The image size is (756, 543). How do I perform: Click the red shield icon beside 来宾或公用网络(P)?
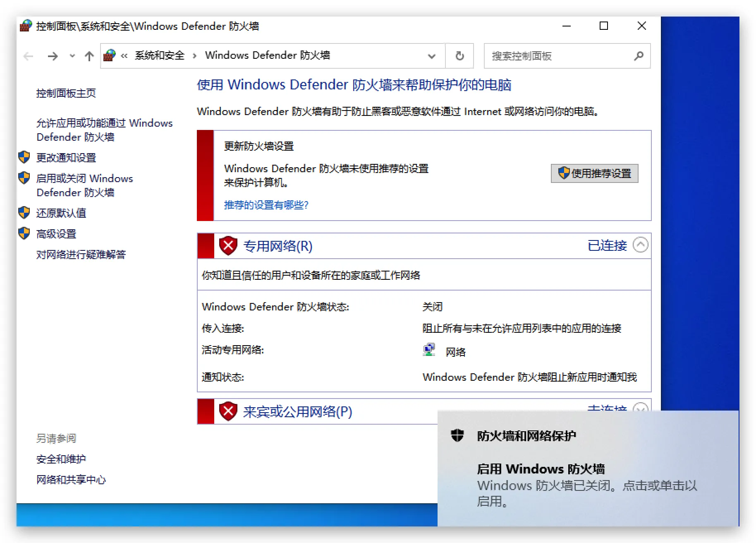click(x=228, y=411)
